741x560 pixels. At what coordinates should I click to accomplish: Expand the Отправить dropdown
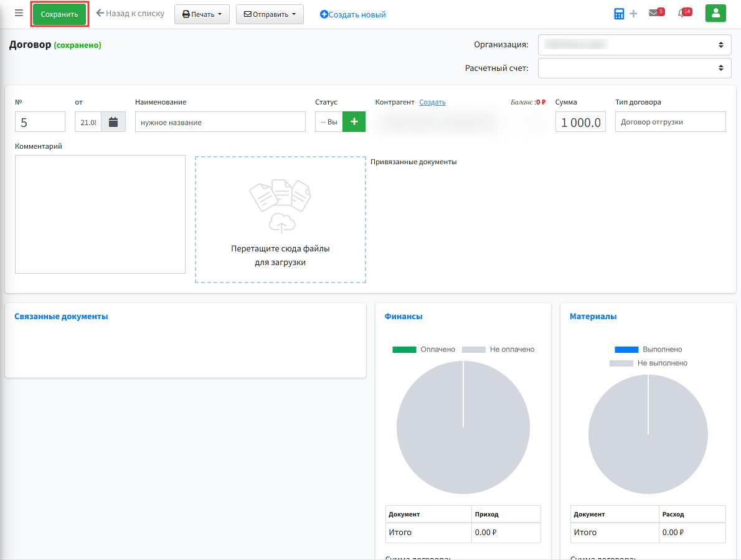pos(270,14)
